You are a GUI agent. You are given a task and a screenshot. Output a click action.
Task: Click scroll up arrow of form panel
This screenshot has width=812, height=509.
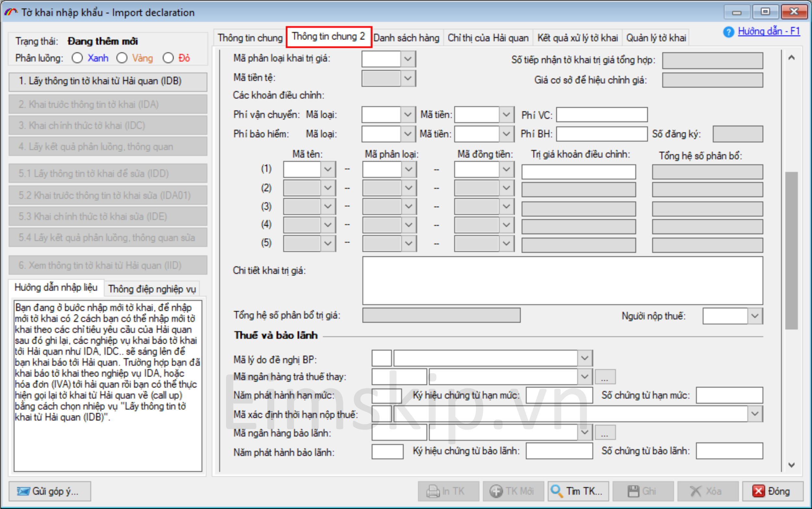[x=792, y=58]
